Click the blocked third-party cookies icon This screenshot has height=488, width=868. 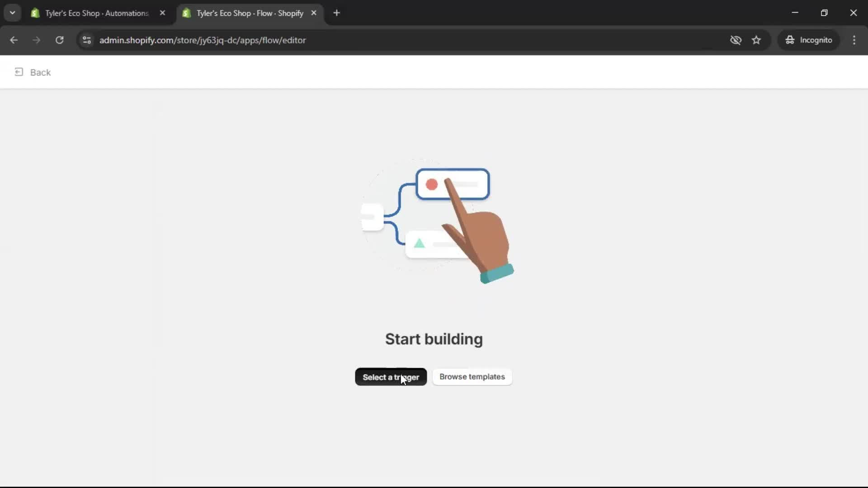point(736,40)
